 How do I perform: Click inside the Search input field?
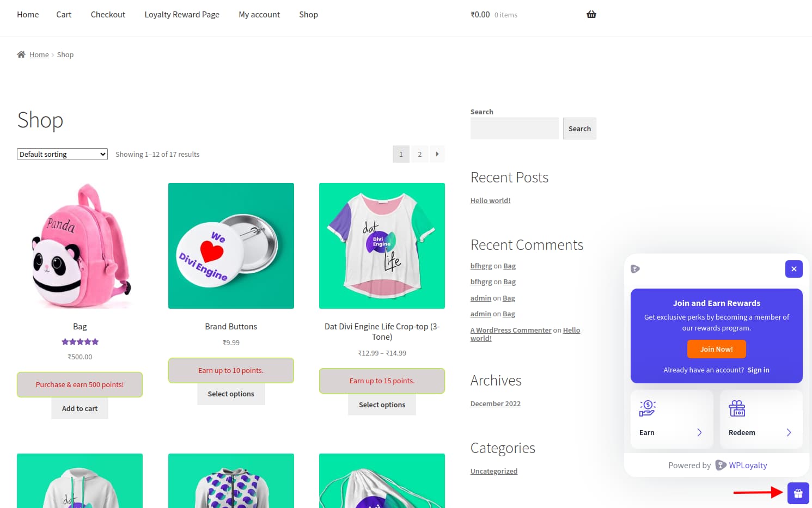(x=514, y=128)
